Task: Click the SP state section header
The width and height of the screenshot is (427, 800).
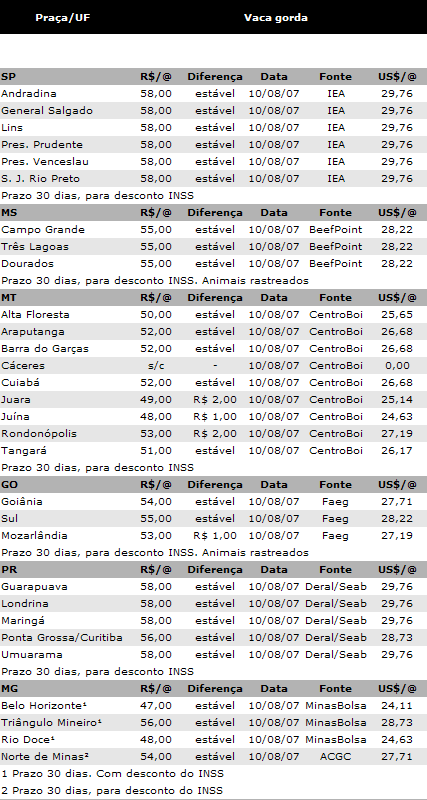Action: tap(7, 77)
